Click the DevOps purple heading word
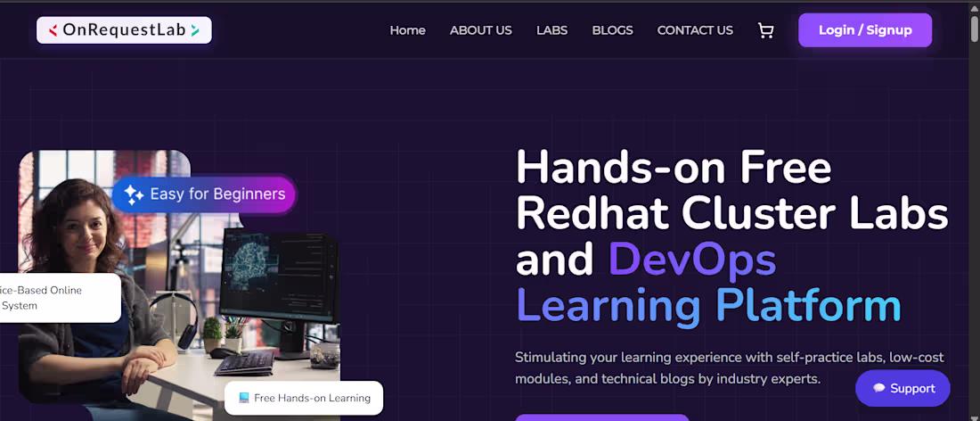This screenshot has height=421, width=980. point(692,259)
